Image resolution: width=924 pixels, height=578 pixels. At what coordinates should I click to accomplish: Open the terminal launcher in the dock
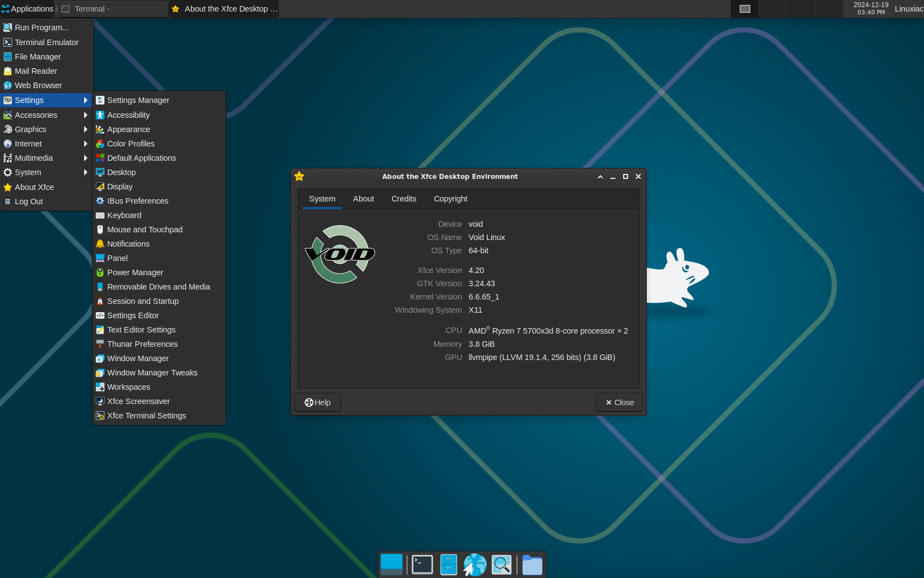click(x=422, y=565)
